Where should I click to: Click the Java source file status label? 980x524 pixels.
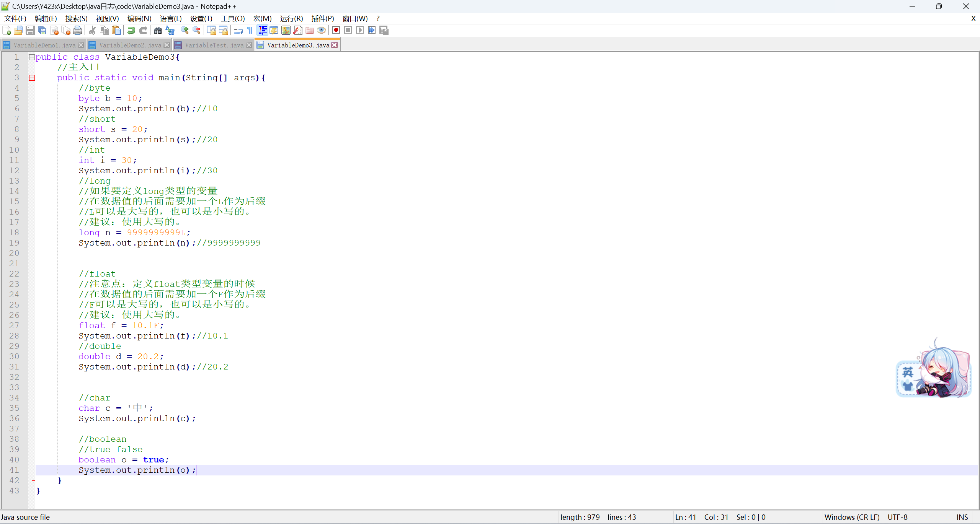pyautogui.click(x=25, y=517)
